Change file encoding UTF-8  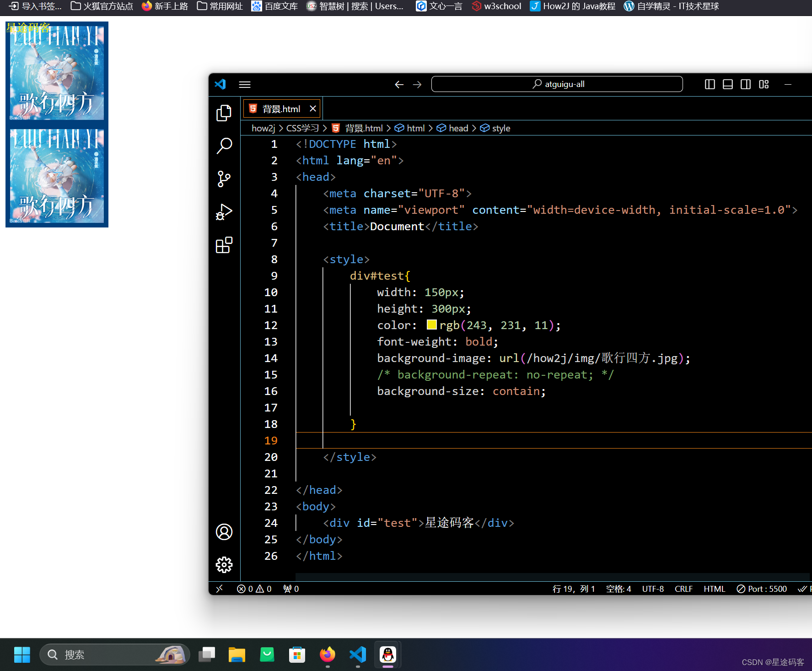click(x=653, y=589)
